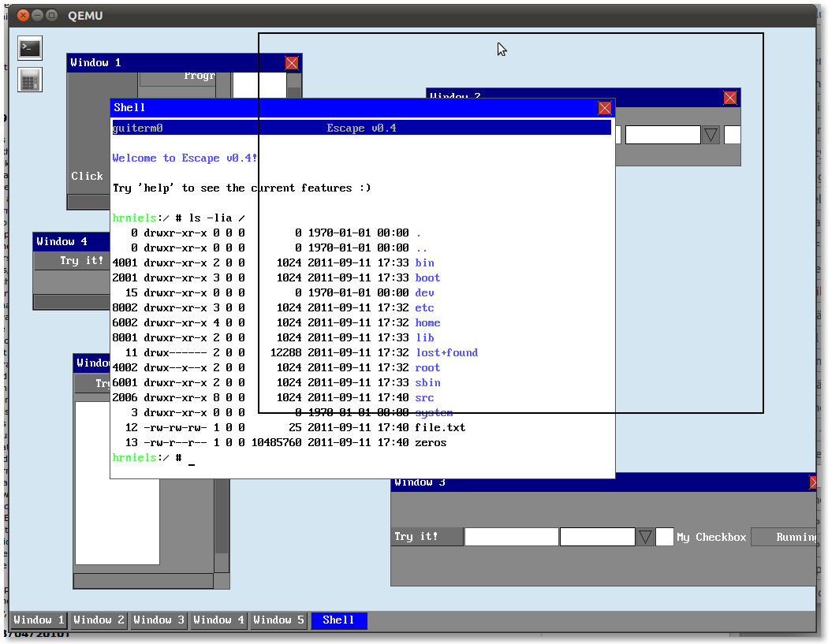Click the 'lost+found' directory entry
The width and height of the screenshot is (828, 644).
tap(447, 352)
